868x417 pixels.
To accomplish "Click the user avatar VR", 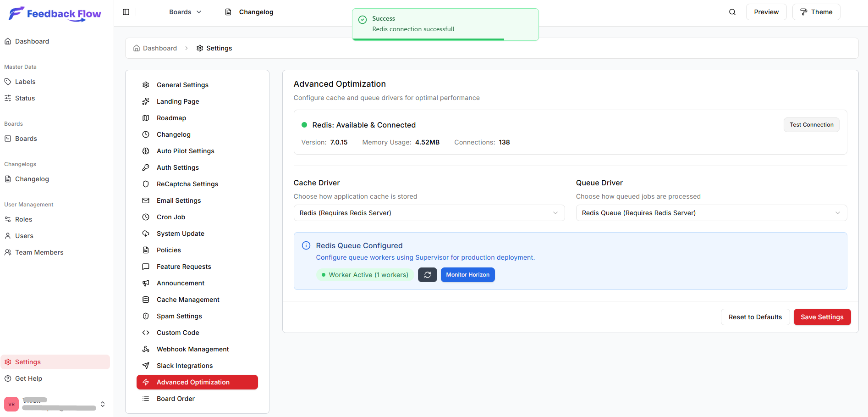I will [11, 404].
